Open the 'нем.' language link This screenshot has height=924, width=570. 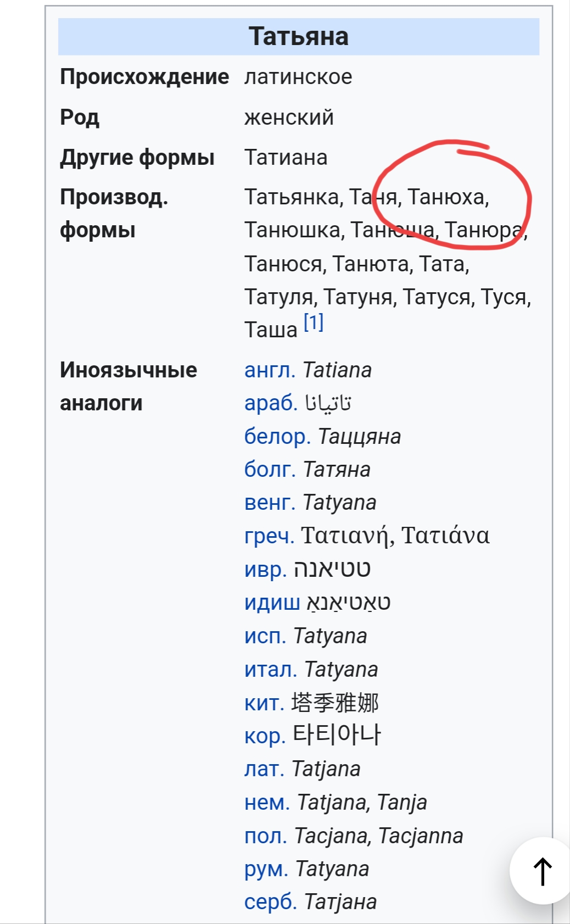coord(267,803)
